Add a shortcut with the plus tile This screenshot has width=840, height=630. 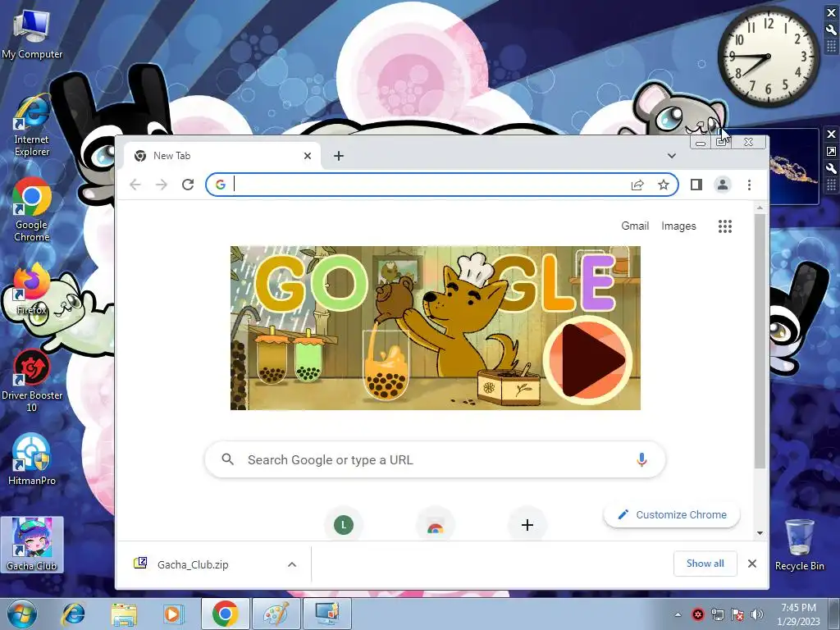[527, 525]
